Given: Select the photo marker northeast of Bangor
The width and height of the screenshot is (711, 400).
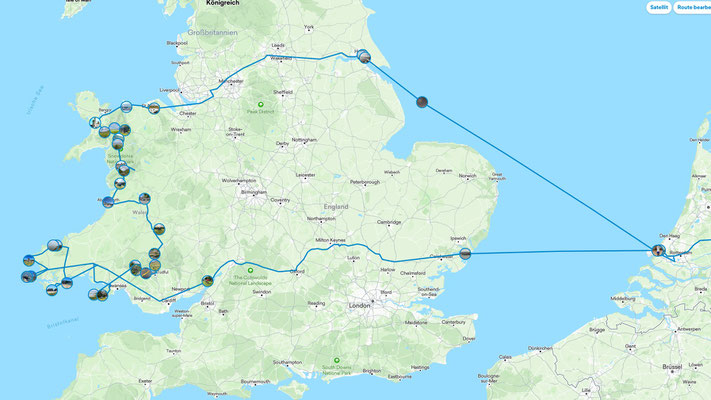Looking at the screenshot, I should (x=126, y=107).
